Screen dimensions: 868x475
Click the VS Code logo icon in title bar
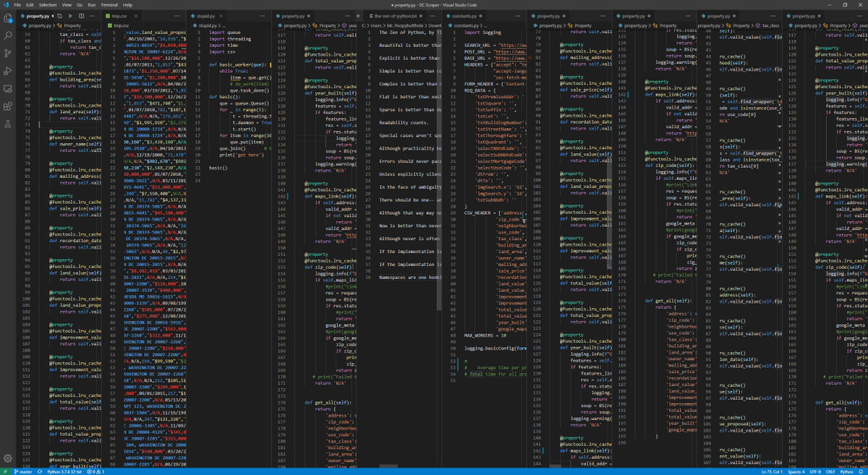(6, 4)
